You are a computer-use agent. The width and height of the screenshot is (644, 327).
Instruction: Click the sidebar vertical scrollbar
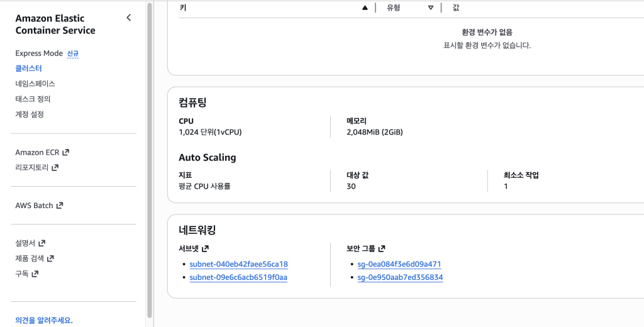pyautogui.click(x=149, y=157)
